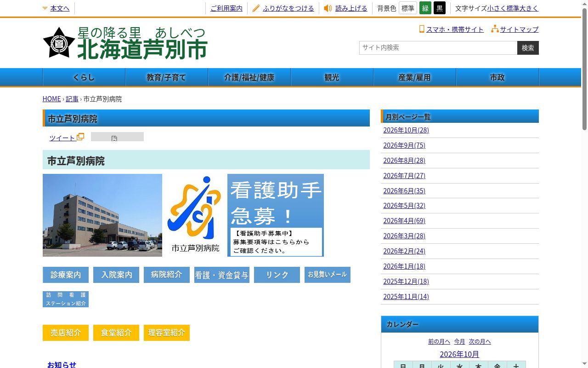The height and width of the screenshot is (368, 588).
Task: Open the 2025年12月(18) monthly archive
Action: (406, 282)
